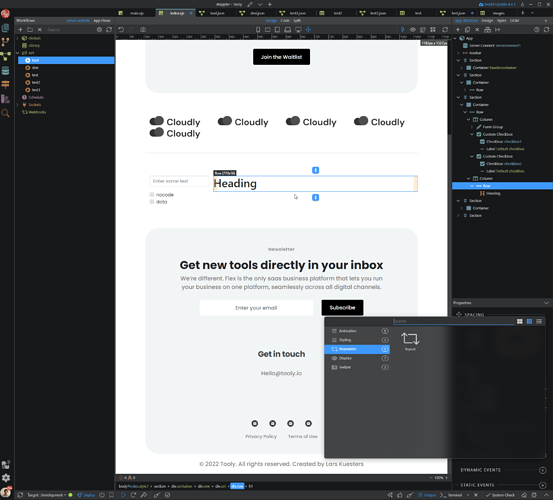Refresh the App Structure panel
Viewport: 553px width, 500px height.
[x=546, y=30]
